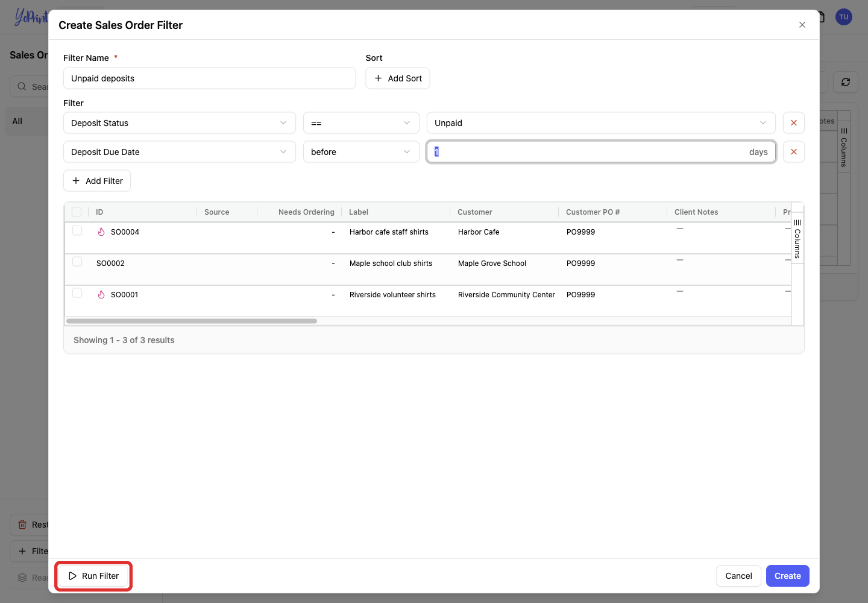Delete the Deposit Due Date filter row
This screenshot has height=603, width=868.
(793, 152)
